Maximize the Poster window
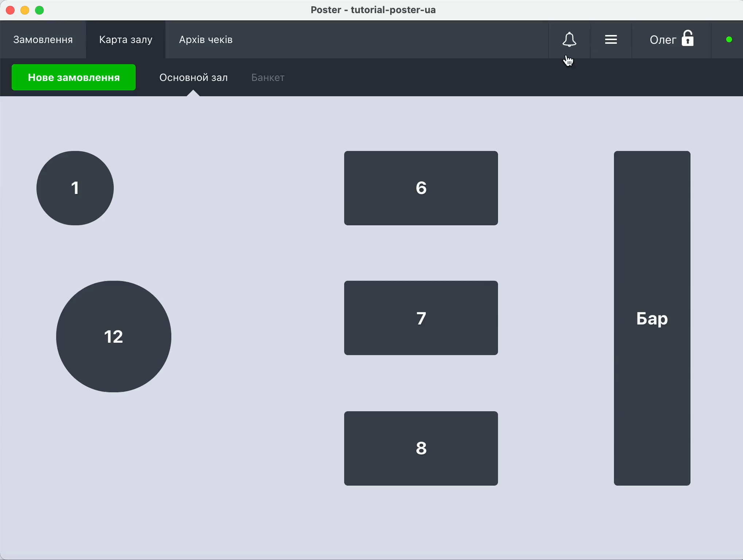Image resolution: width=743 pixels, height=560 pixels. coord(39,10)
